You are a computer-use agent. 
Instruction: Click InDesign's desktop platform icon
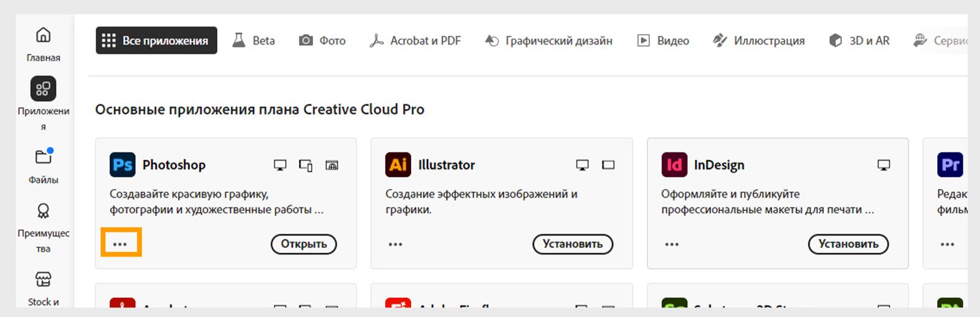coord(884,165)
